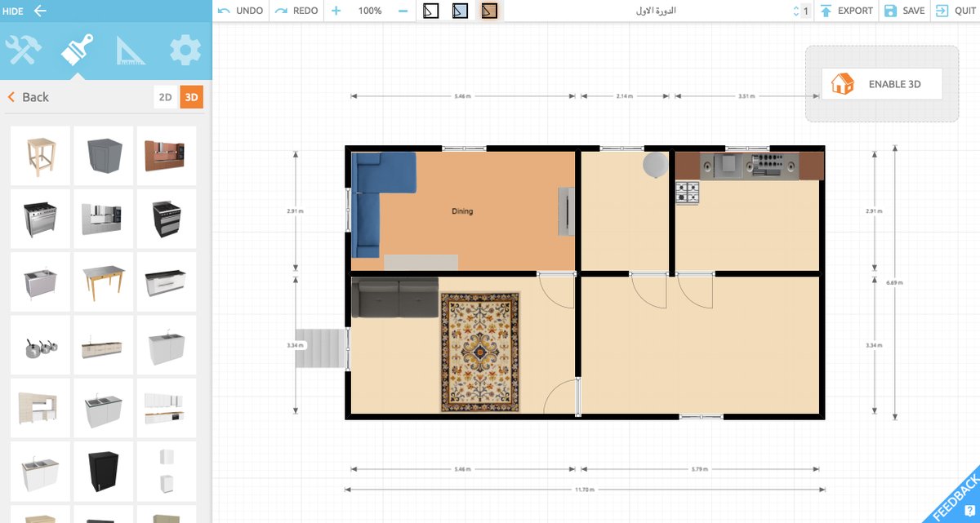Viewport: 980px width, 523px height.
Task: Switch catalog view to 2D
Action: pos(165,97)
